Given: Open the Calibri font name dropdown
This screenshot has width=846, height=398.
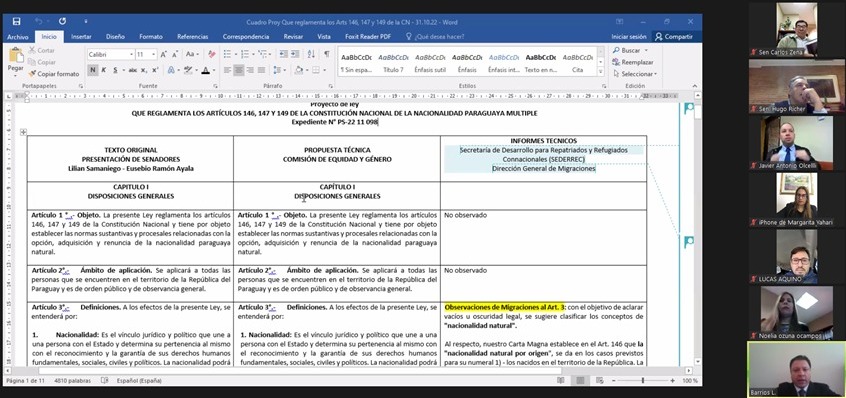Looking at the screenshot, I should 111,54.
